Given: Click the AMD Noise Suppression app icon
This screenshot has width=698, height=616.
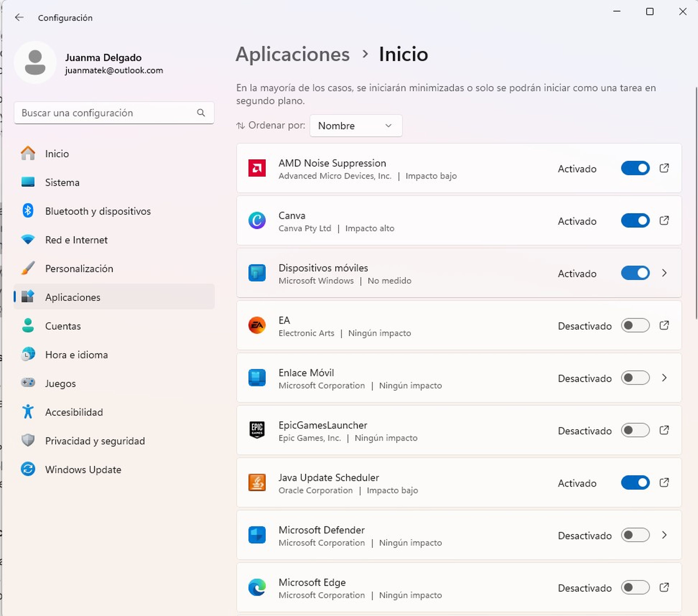Looking at the screenshot, I should tap(257, 168).
